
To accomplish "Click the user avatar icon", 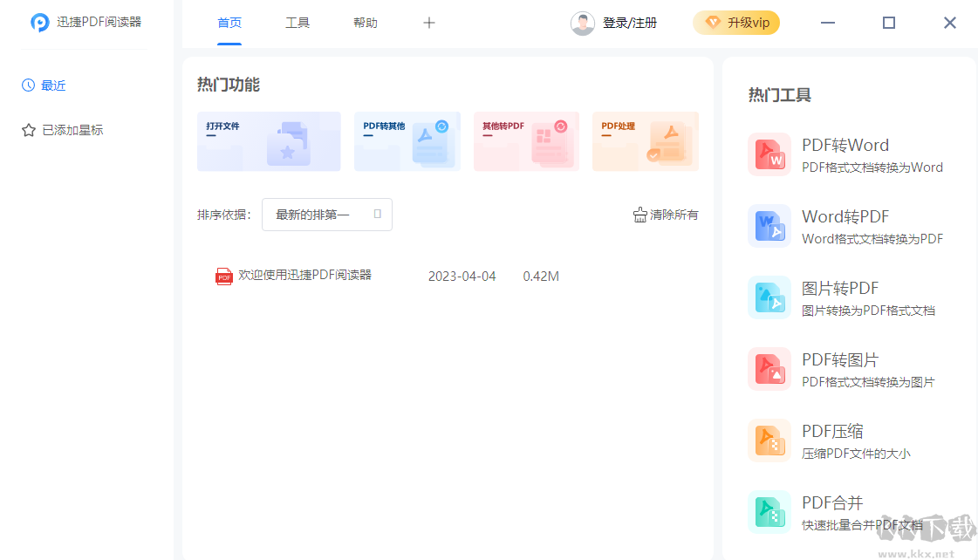I will point(582,23).
